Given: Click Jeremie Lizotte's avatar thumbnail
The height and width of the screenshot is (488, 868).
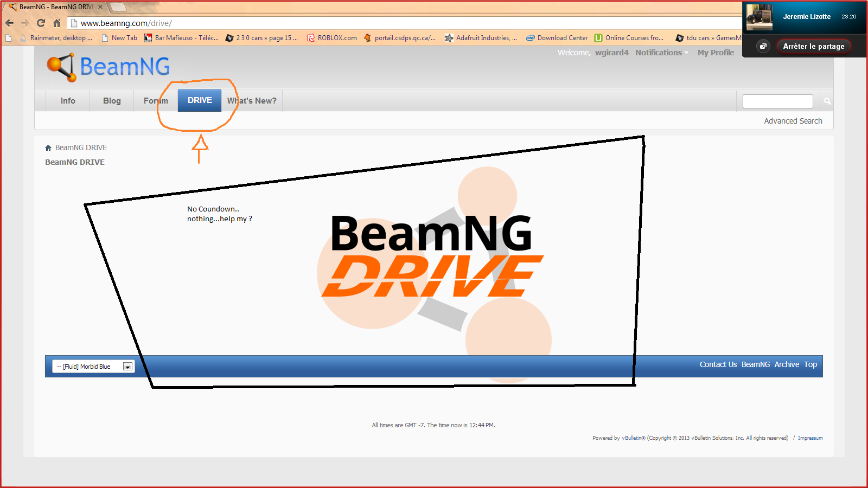Looking at the screenshot, I should [759, 17].
